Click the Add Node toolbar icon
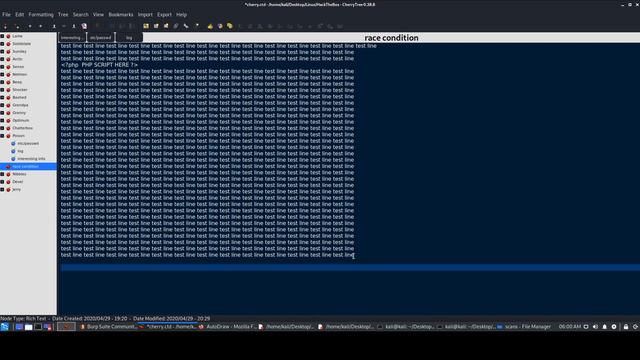 (x=5, y=26)
